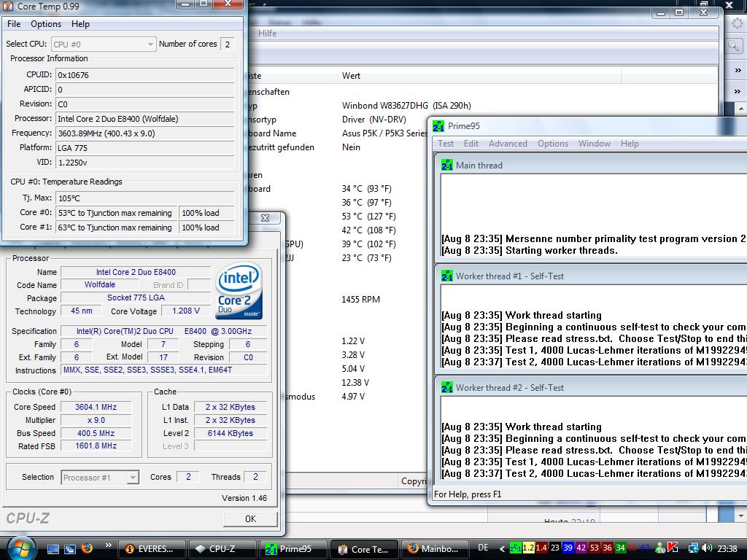The image size is (747, 560).
Task: Click the Winbond W83627DHG value in Everest
Action: [406, 106]
